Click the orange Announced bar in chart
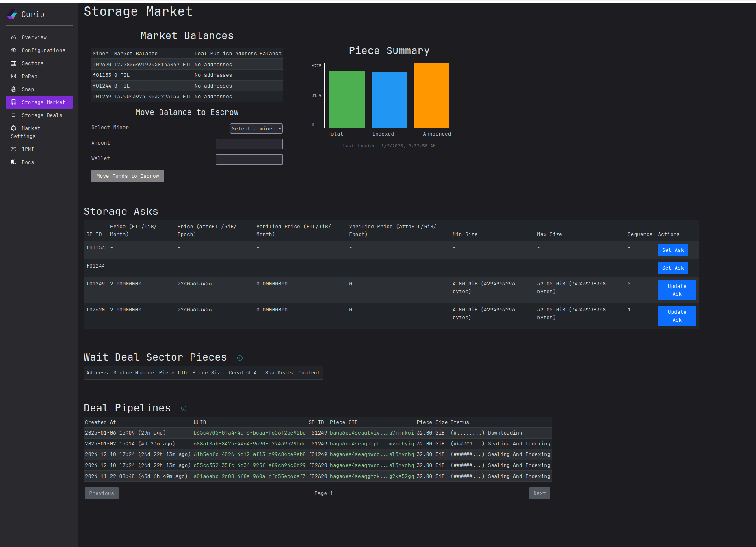 click(431, 95)
